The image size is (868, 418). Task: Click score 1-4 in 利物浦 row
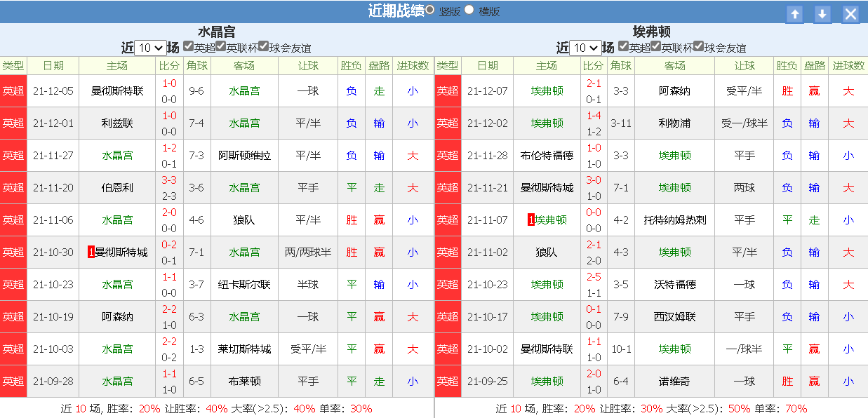(594, 116)
